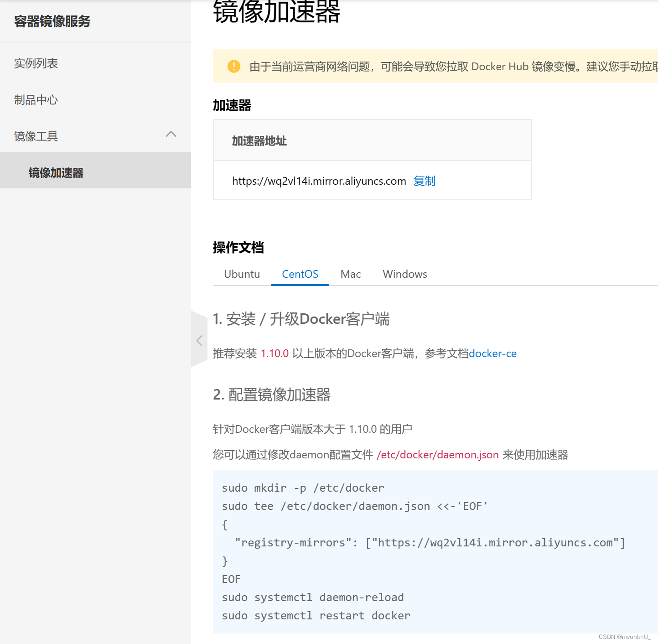Collapse the 镜像工具 sidebar section

pos(36,136)
